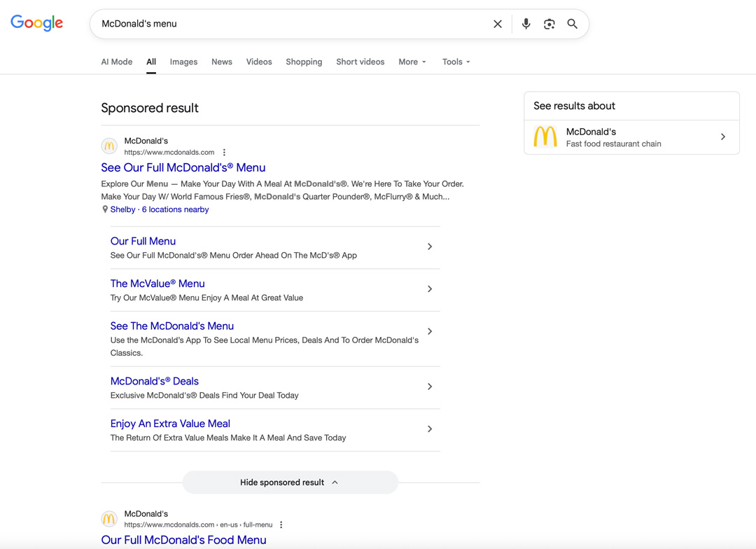This screenshot has height=549, width=756.
Task: Click the location pin icon next to Shelby
Action: (x=104, y=209)
